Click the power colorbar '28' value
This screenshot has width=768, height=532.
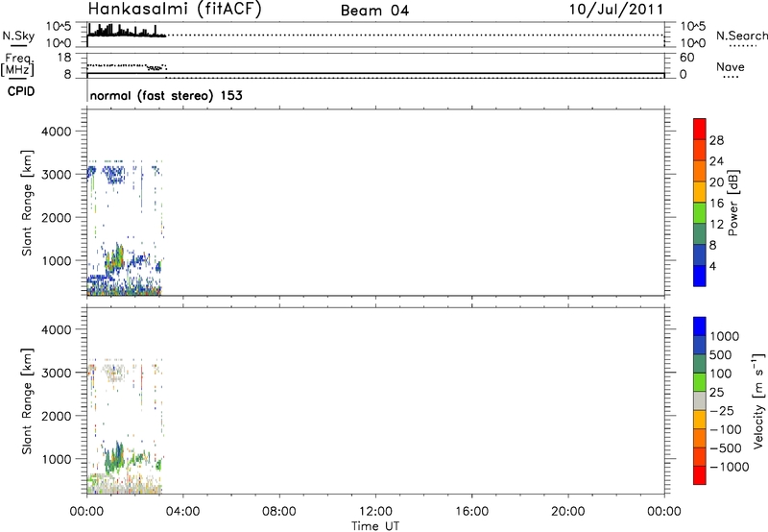pyautogui.click(x=716, y=140)
